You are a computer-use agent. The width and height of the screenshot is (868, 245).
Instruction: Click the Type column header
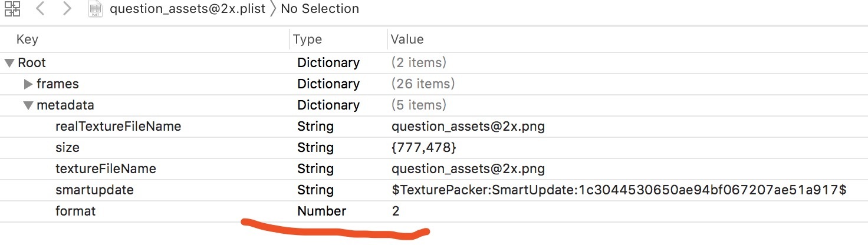pos(307,39)
